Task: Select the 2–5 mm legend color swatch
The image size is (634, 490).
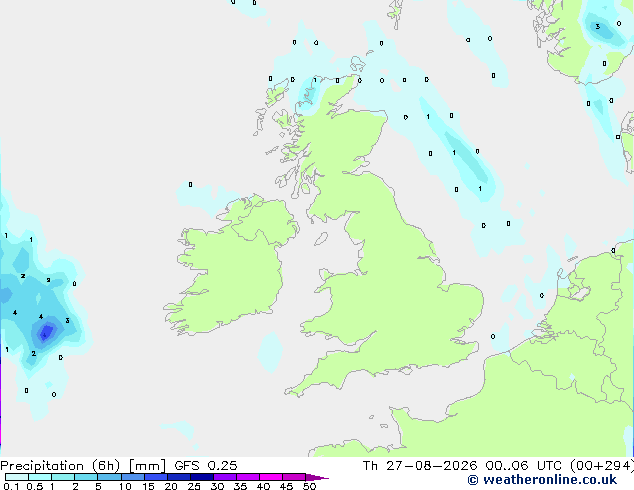Action: (x=86, y=477)
